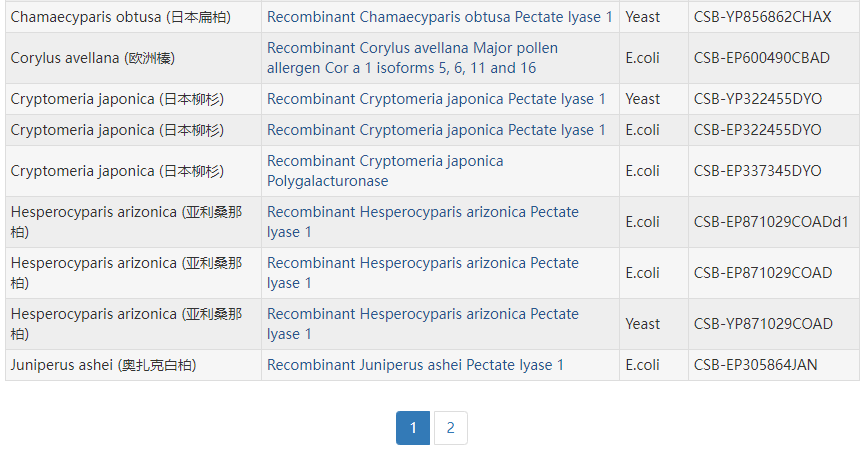Click product code CSB-YP322455DYO
862x453 pixels.
click(x=757, y=99)
